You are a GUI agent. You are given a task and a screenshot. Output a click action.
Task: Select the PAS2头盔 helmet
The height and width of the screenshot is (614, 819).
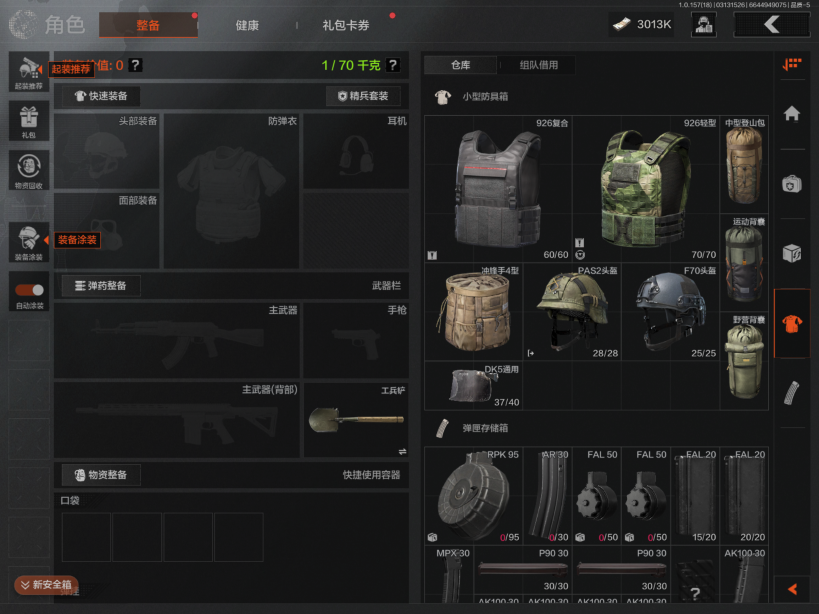(x=572, y=312)
